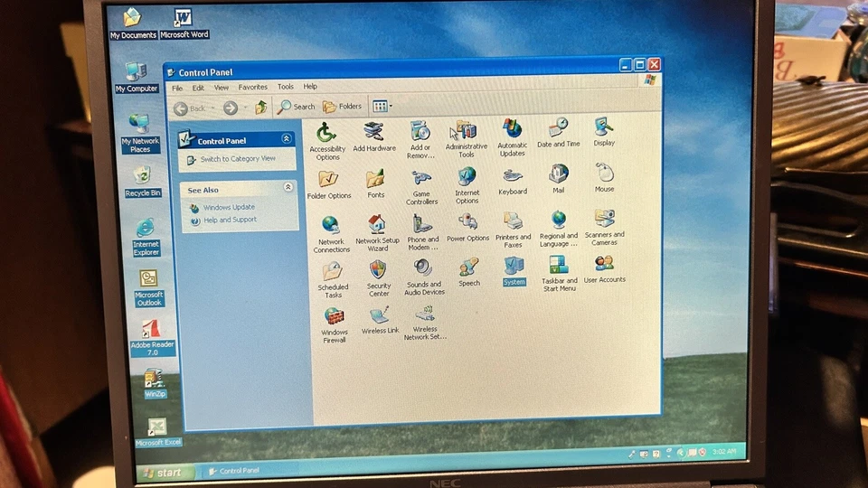Open the Display properties icon

603,132
